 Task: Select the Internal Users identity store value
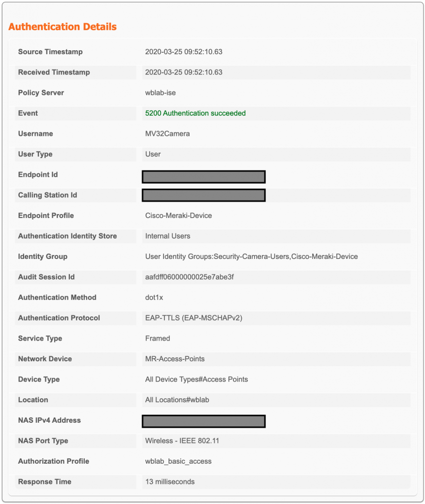[x=167, y=236]
